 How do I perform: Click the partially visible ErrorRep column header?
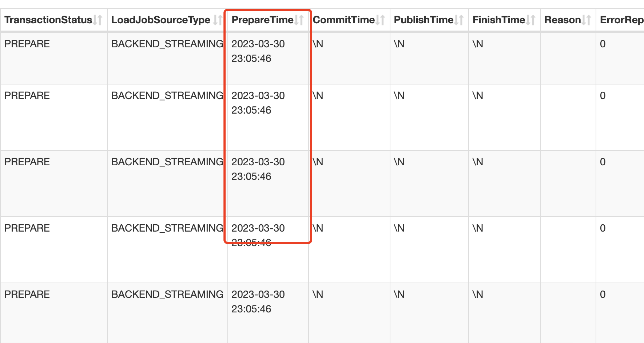pyautogui.click(x=621, y=20)
